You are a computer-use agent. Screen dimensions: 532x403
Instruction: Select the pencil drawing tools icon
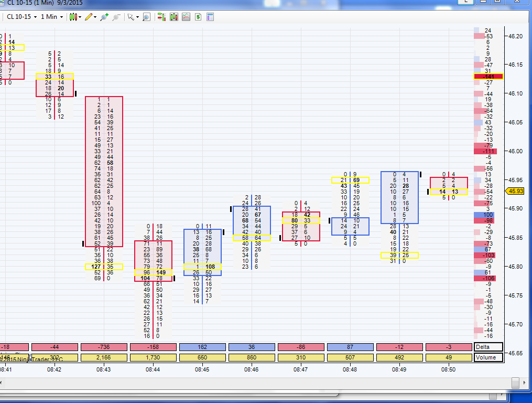click(89, 17)
